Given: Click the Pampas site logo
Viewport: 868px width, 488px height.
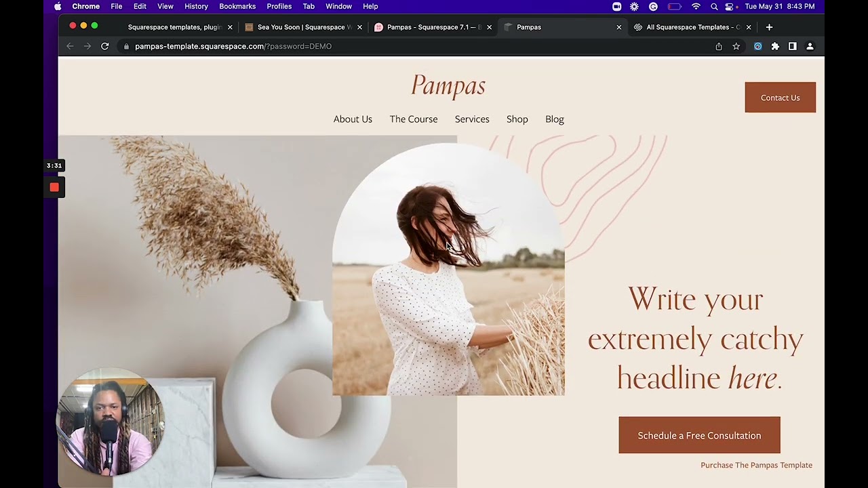Looking at the screenshot, I should tap(448, 85).
